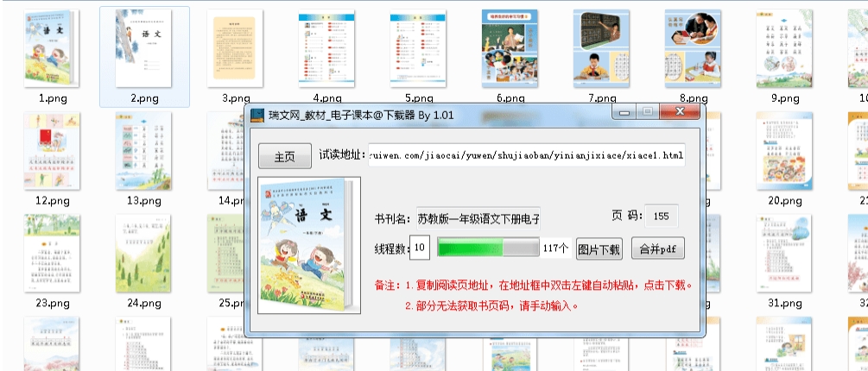The width and height of the screenshot is (868, 371).
Task: Click the 合并pdf button
Action: 657,248
